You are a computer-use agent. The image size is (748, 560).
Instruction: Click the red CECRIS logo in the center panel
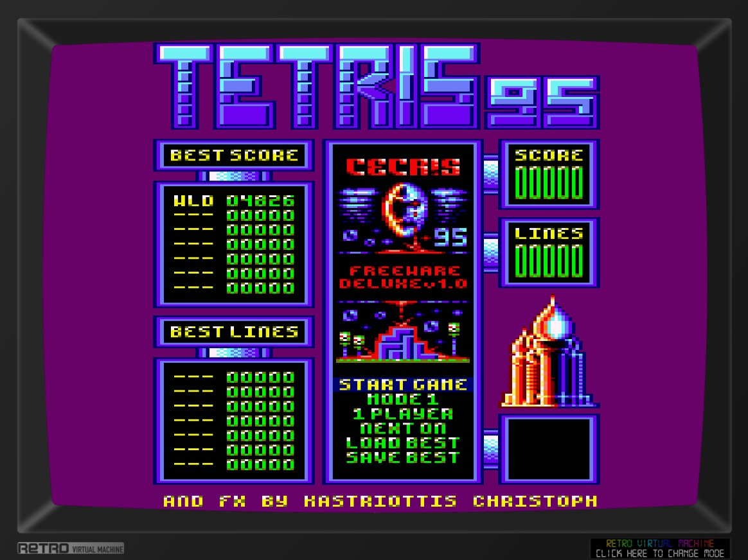pos(403,167)
